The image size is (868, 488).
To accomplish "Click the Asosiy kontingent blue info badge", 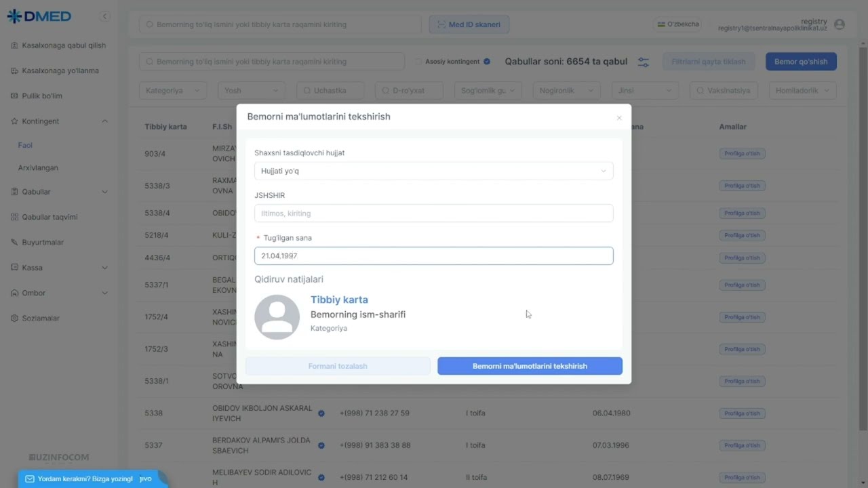I will tap(487, 62).
